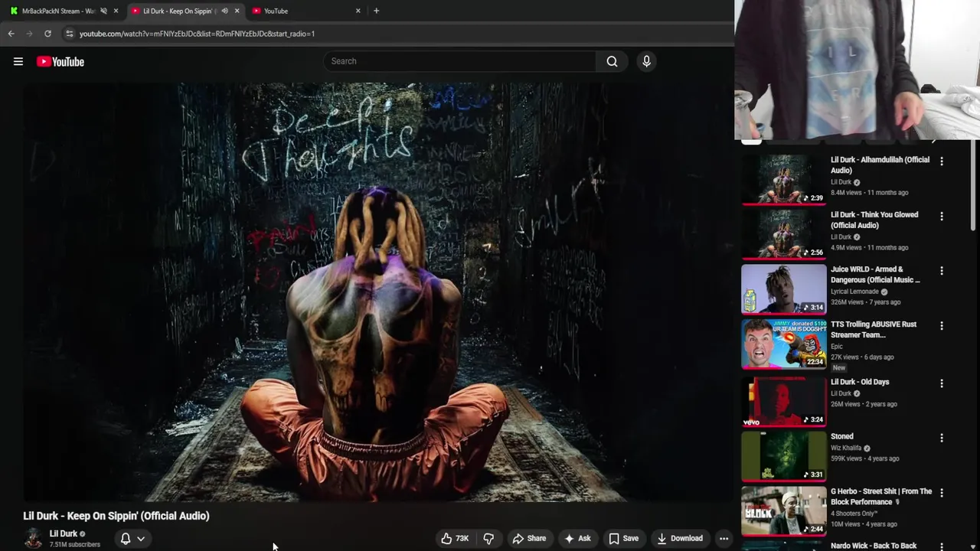Open Stoned by Wiz Khalifa thumbnail
The width and height of the screenshot is (980, 551).
click(784, 456)
